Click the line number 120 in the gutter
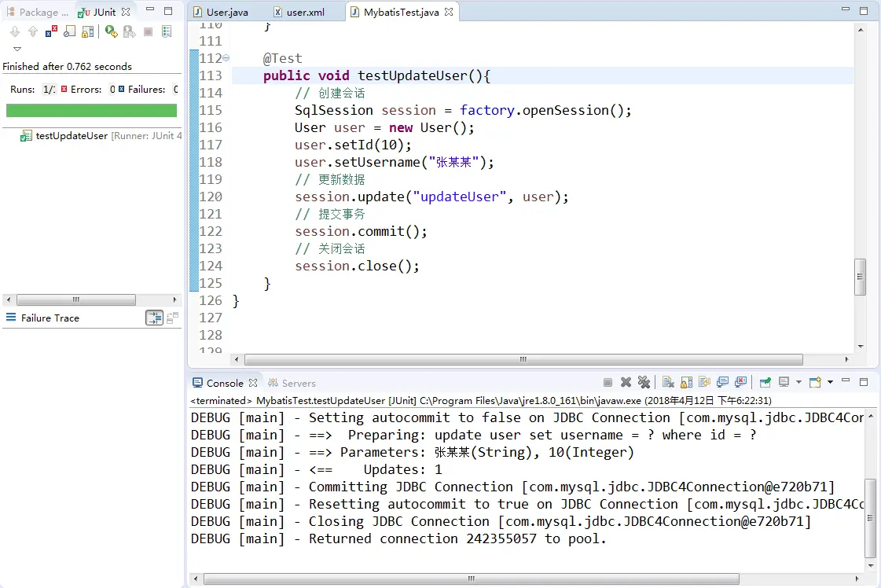Screen dimensions: 881x588 211,197
